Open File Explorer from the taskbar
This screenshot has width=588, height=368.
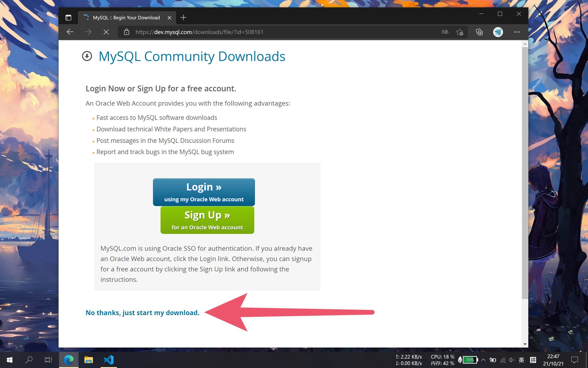pyautogui.click(x=88, y=360)
